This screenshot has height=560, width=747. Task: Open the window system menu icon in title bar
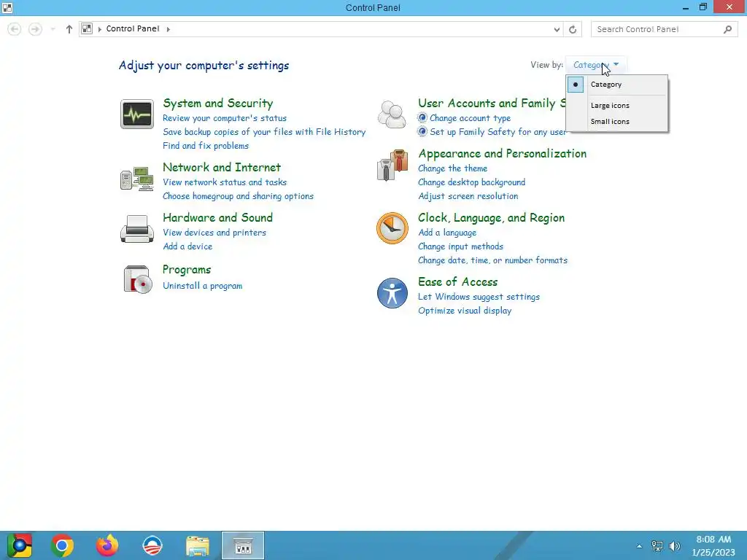tap(7, 7)
